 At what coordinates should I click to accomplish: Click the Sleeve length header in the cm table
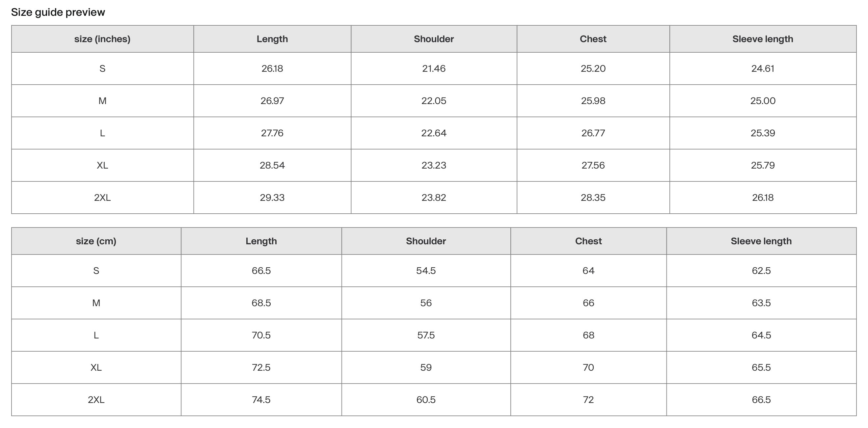pos(761,241)
